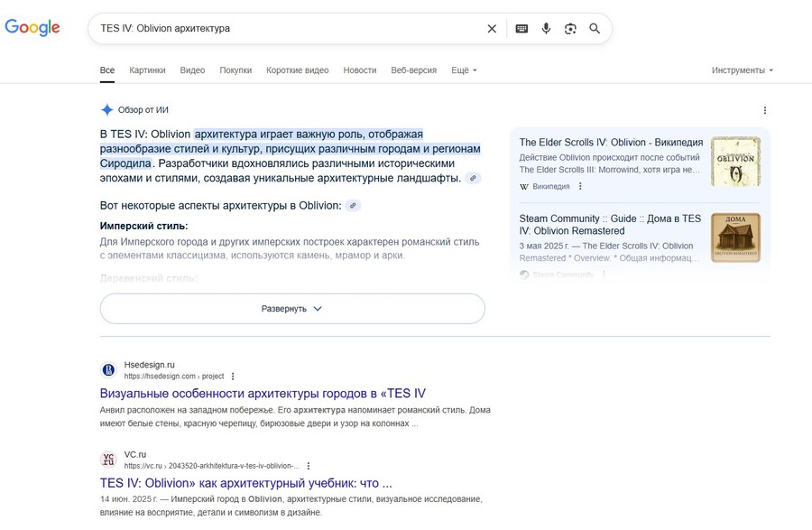Click the Oblivion Wikipedia cover thumbnail
Viewport: 812px width, 530px height.
(735, 162)
